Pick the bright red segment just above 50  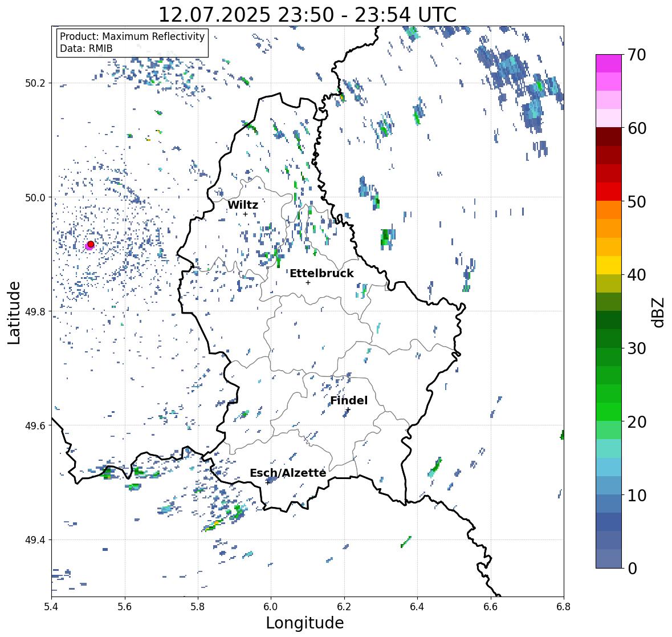(x=609, y=192)
